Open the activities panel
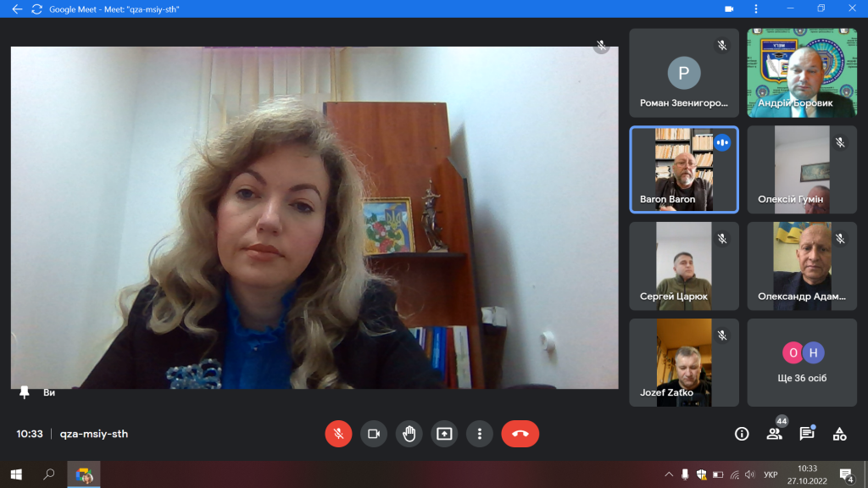868x488 pixels. pyautogui.click(x=840, y=435)
